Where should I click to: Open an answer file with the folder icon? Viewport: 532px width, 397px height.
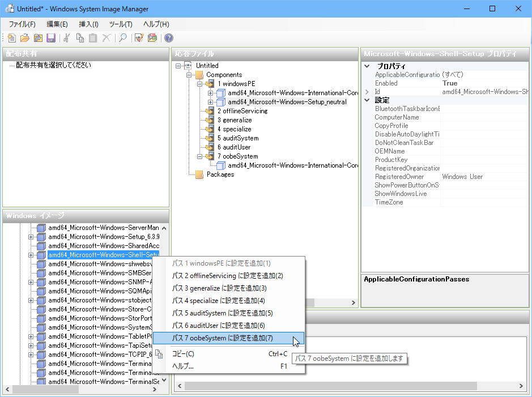click(25, 38)
